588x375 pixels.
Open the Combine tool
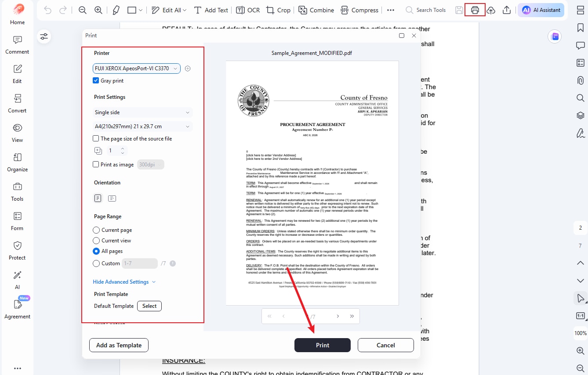point(316,10)
